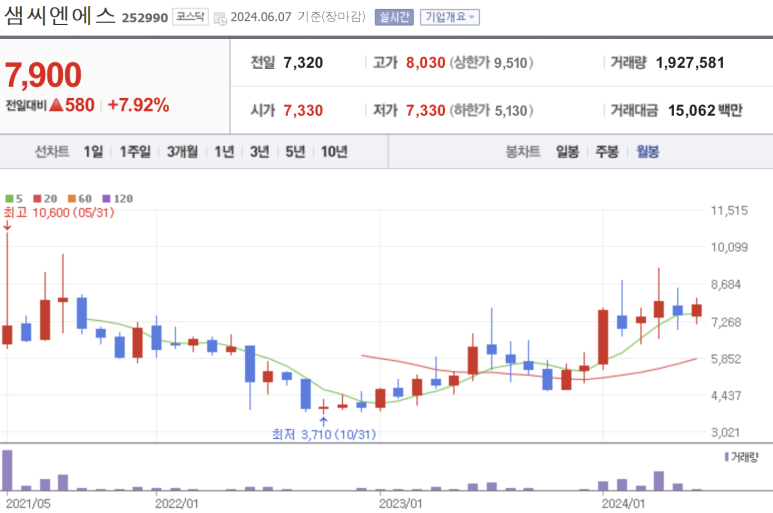This screenshot has height=513, width=773.
Task: Click the 상한가 9,510 text
Action: click(491, 63)
